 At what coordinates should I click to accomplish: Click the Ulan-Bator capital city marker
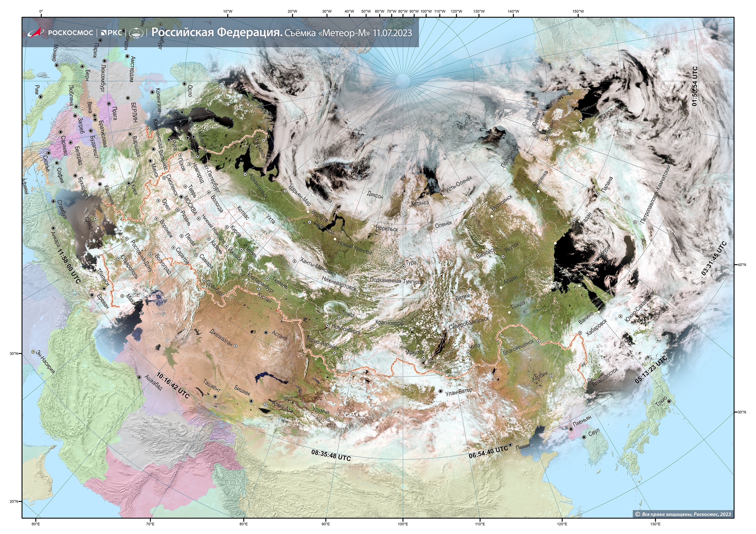pos(441,391)
